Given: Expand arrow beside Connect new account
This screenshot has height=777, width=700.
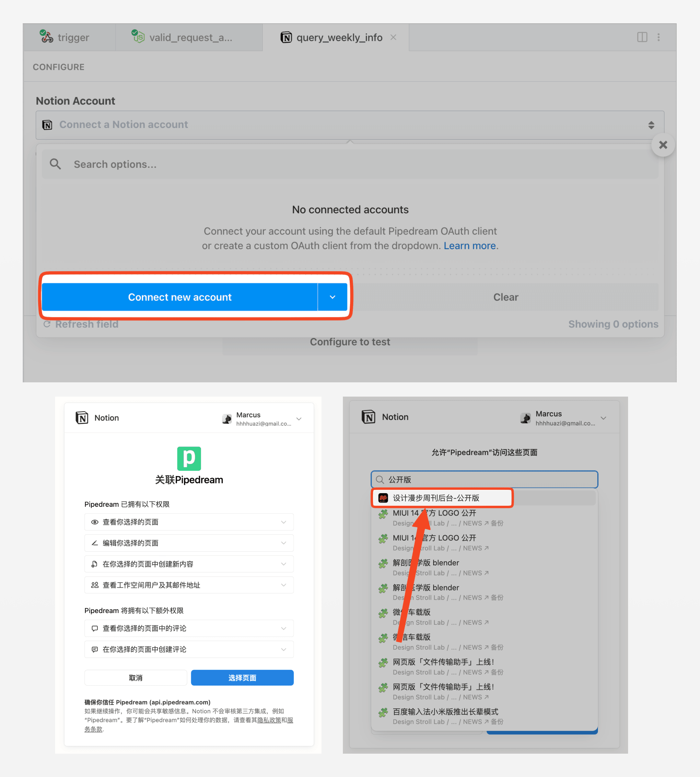Looking at the screenshot, I should pyautogui.click(x=332, y=297).
